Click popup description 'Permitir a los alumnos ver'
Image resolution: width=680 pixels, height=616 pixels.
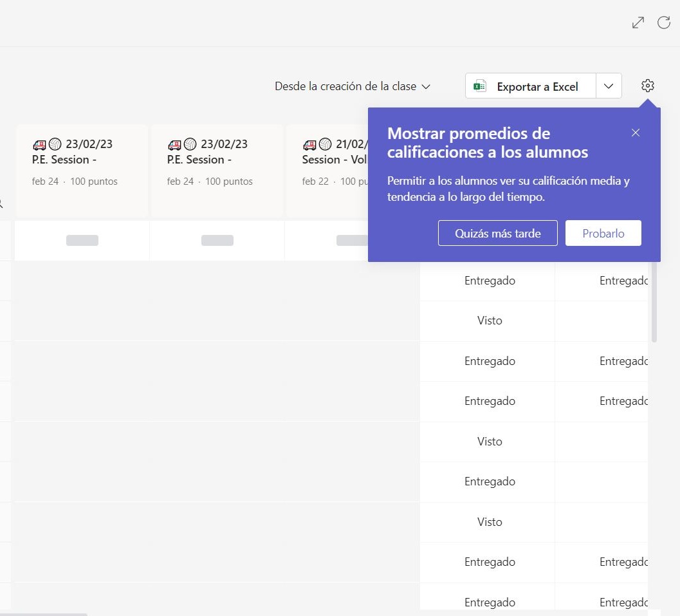click(x=508, y=189)
